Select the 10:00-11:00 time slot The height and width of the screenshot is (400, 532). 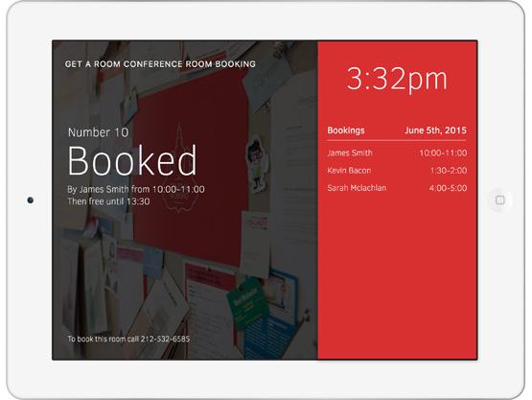(x=443, y=153)
